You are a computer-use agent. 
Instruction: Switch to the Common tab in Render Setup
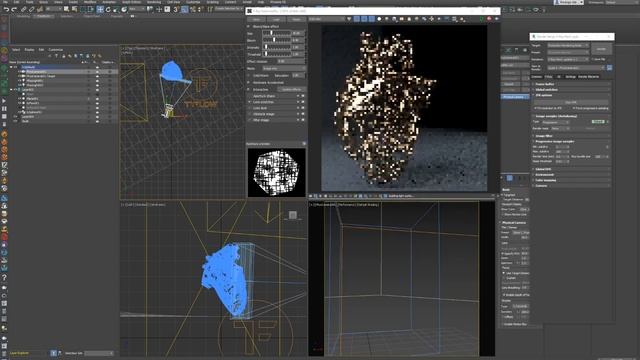(537, 77)
